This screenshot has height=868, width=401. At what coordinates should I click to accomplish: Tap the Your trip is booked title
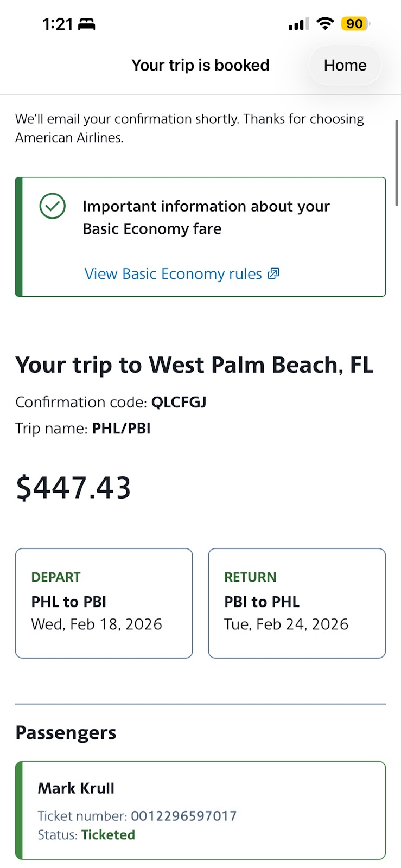pyautogui.click(x=200, y=65)
